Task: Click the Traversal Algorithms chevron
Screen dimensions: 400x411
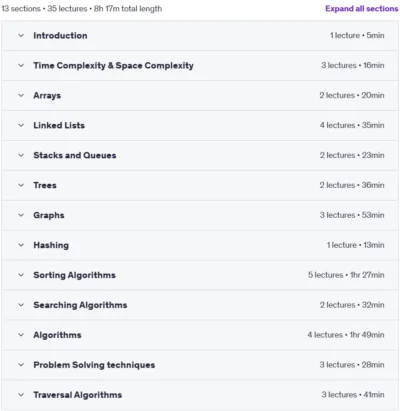Action: pyautogui.click(x=21, y=395)
